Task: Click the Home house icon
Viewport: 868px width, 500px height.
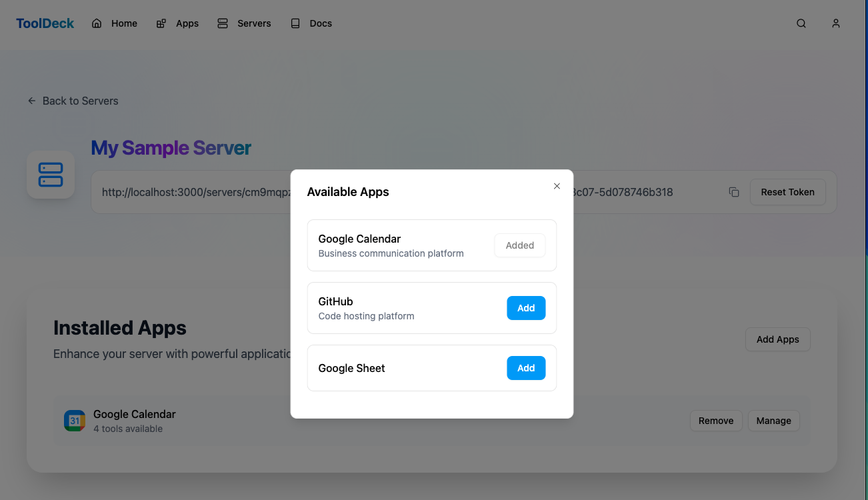Action: [97, 23]
